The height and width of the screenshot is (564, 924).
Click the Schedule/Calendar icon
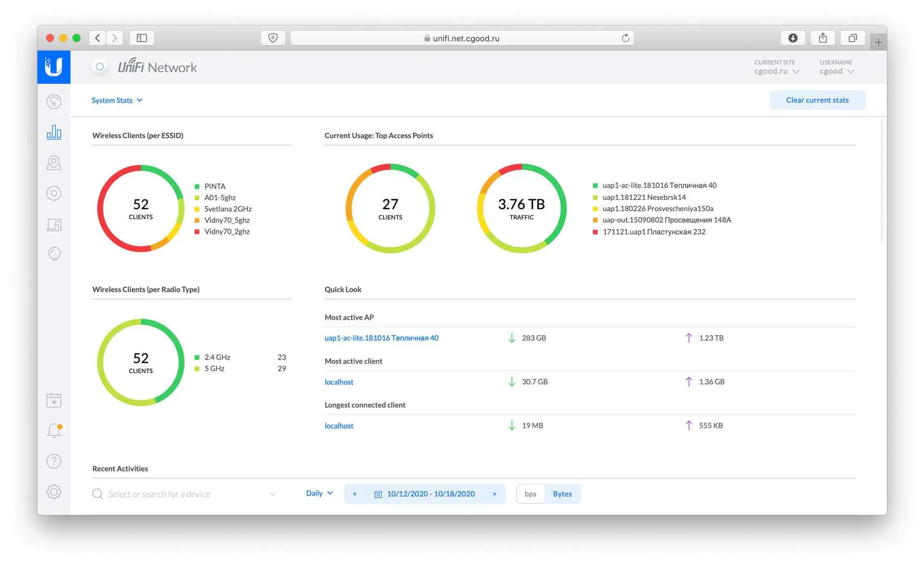[54, 400]
